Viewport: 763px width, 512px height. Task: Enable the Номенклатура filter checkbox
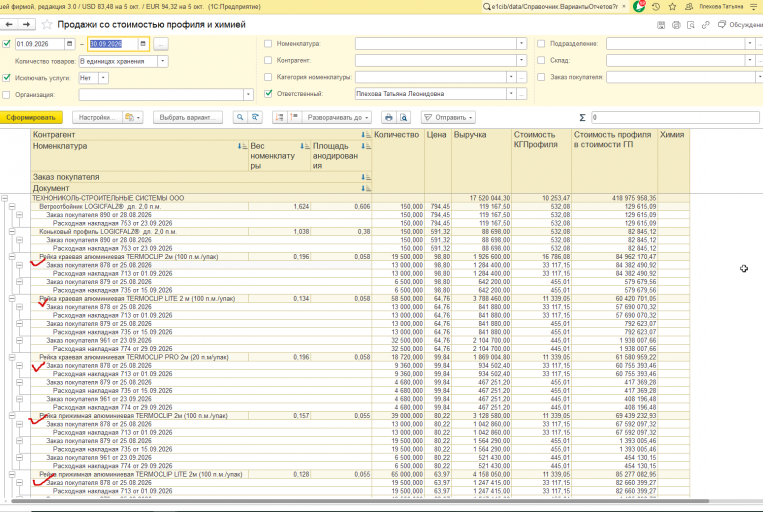point(268,44)
